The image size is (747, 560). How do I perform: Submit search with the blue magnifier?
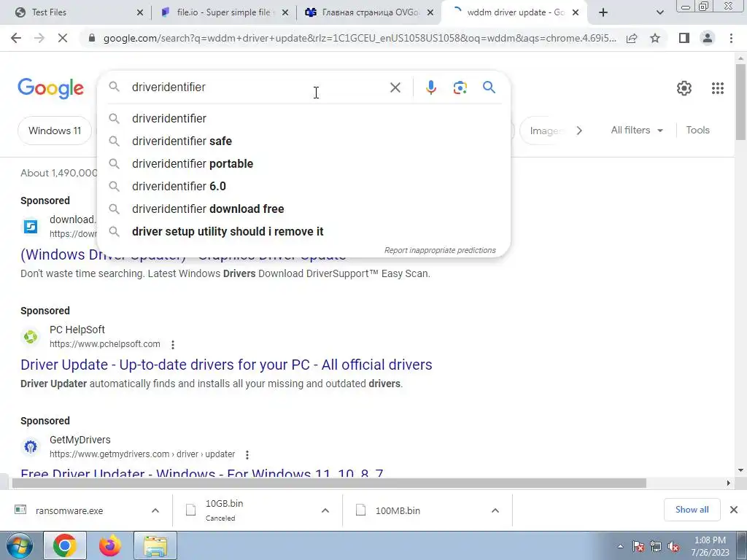tap(489, 87)
